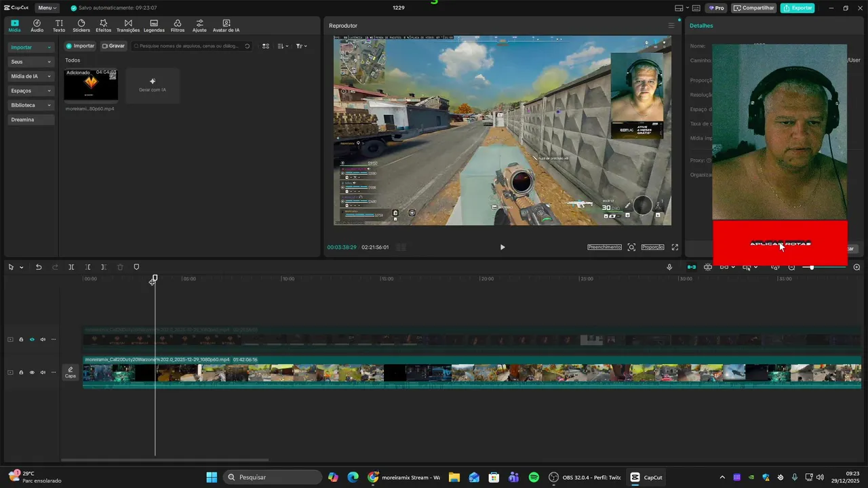
Task: Click the Split clip tool icon
Action: (71, 267)
